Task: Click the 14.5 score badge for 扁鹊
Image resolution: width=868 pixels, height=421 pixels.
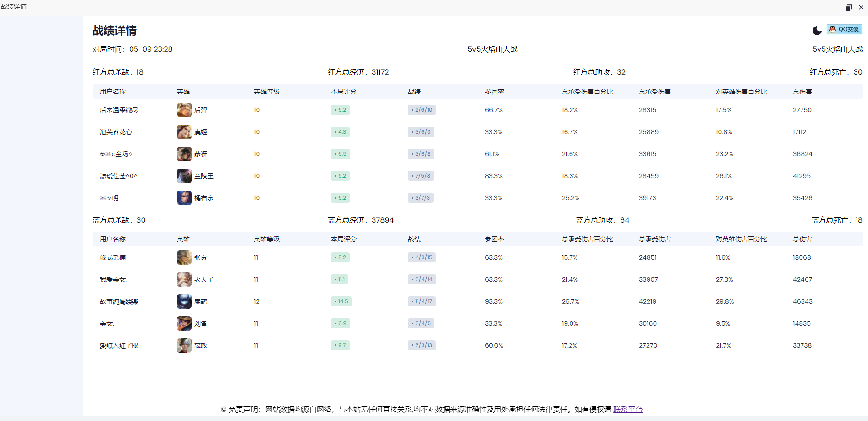Action: [341, 301]
